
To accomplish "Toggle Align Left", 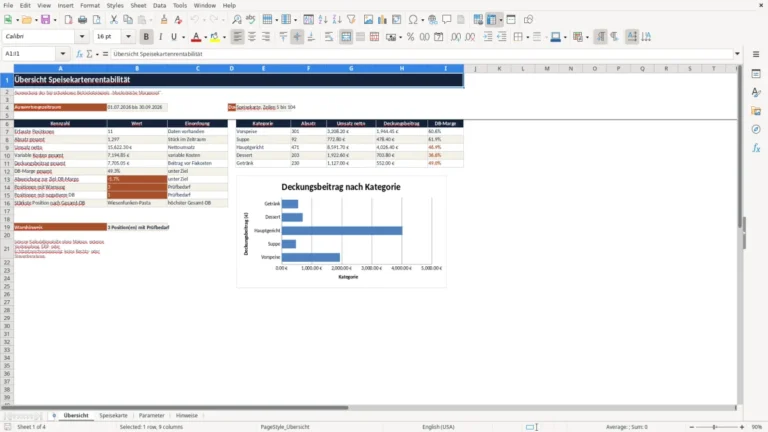I will (x=238, y=37).
